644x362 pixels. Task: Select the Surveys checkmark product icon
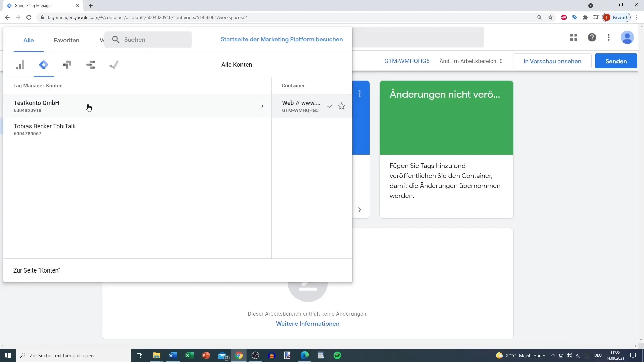(x=114, y=65)
